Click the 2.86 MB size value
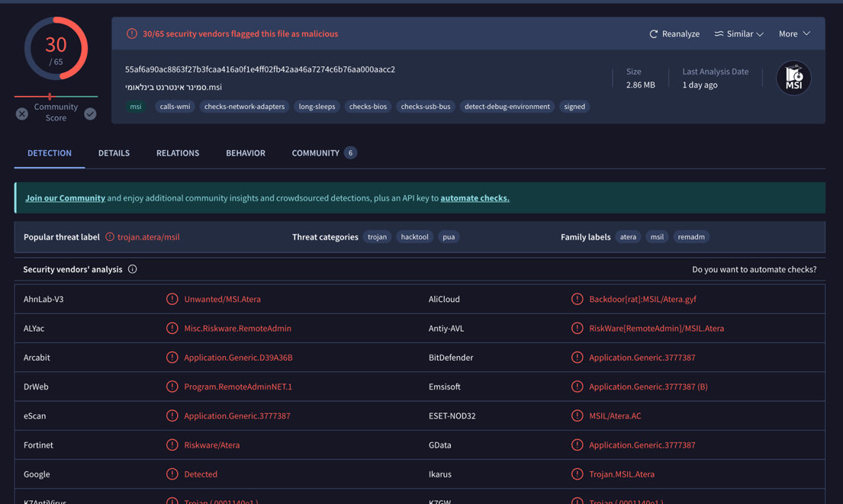 (x=640, y=85)
